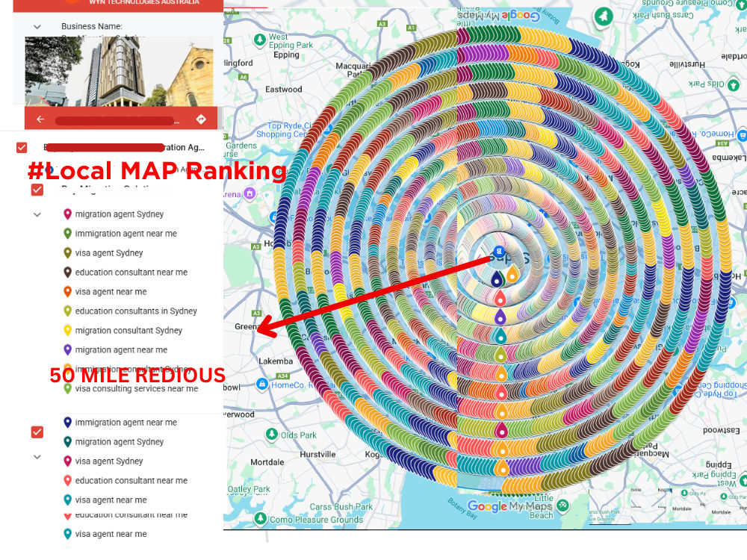Click the yellow pin beside migration consultant Sydney
Viewport: 747px width, 560px height.
click(68, 330)
